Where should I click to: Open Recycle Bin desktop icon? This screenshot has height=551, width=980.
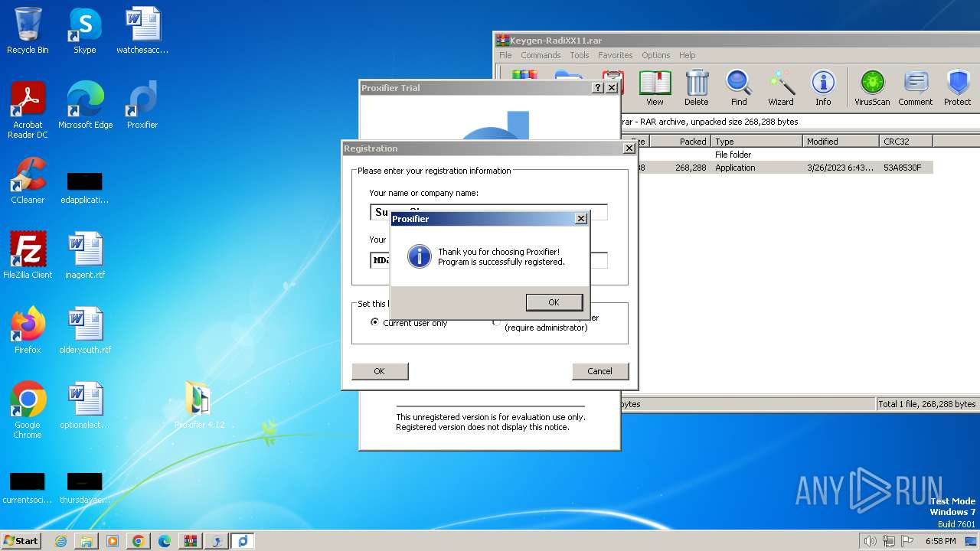tap(28, 31)
